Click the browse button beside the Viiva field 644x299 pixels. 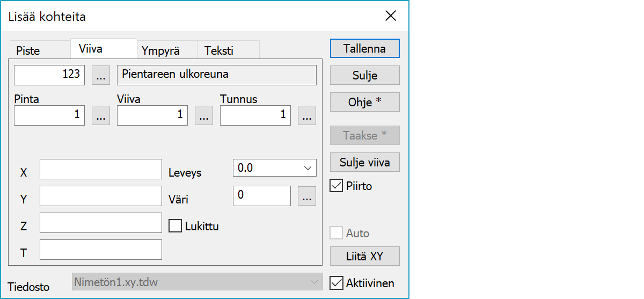[x=204, y=115]
